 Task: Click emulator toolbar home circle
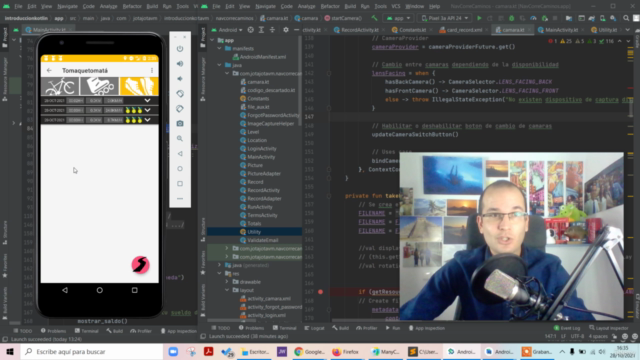[x=180, y=169]
